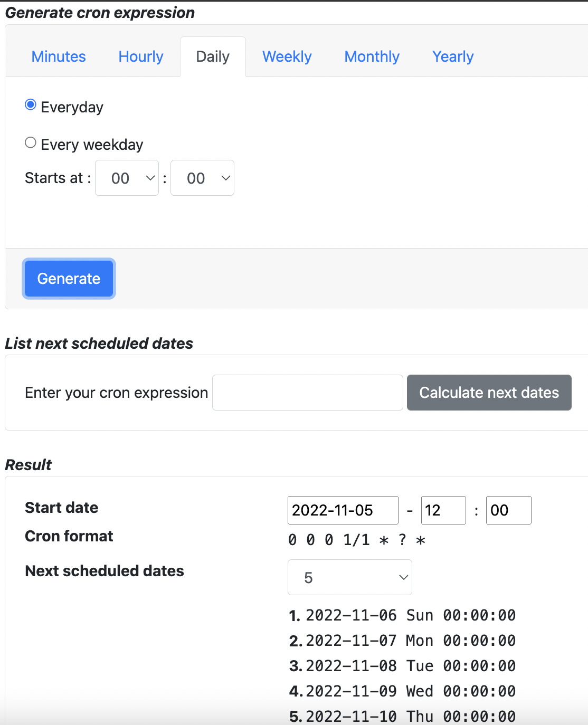The width and height of the screenshot is (588, 725).
Task: Click the date 2022-11-06 Sun 00:00:00
Action: pyautogui.click(x=411, y=615)
